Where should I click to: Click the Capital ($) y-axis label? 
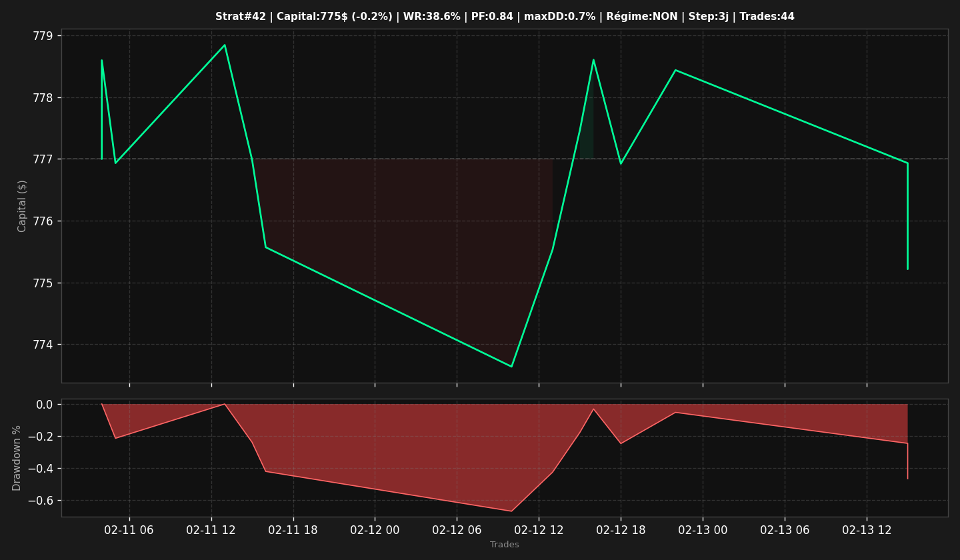point(22,206)
